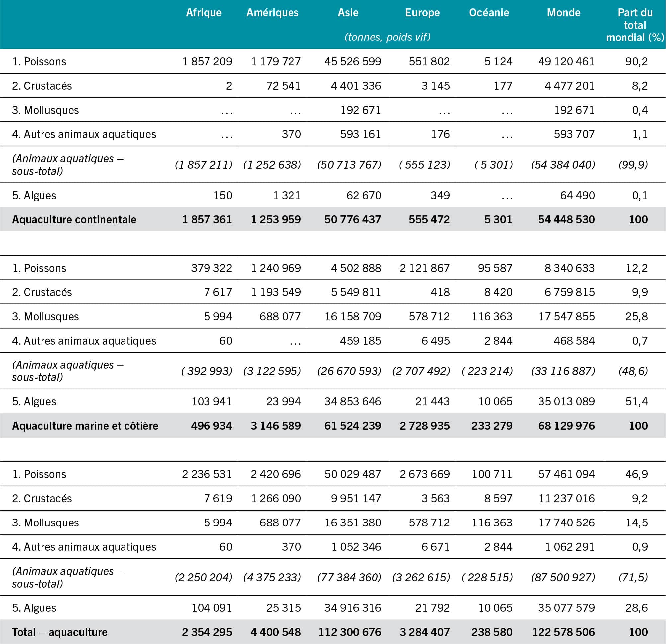Select the subtotal (54 384 040)
Viewport: 666px width, 644px height.
pos(563,165)
